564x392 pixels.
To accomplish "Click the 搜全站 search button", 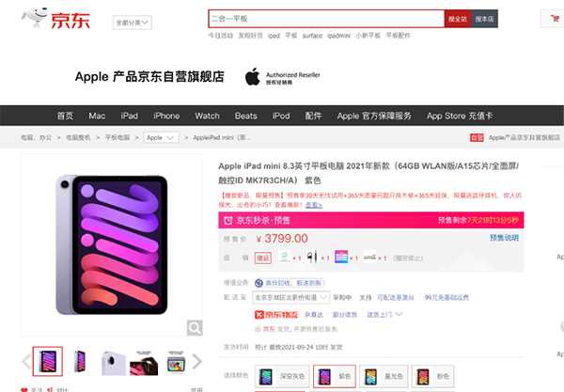I will tap(458, 19).
